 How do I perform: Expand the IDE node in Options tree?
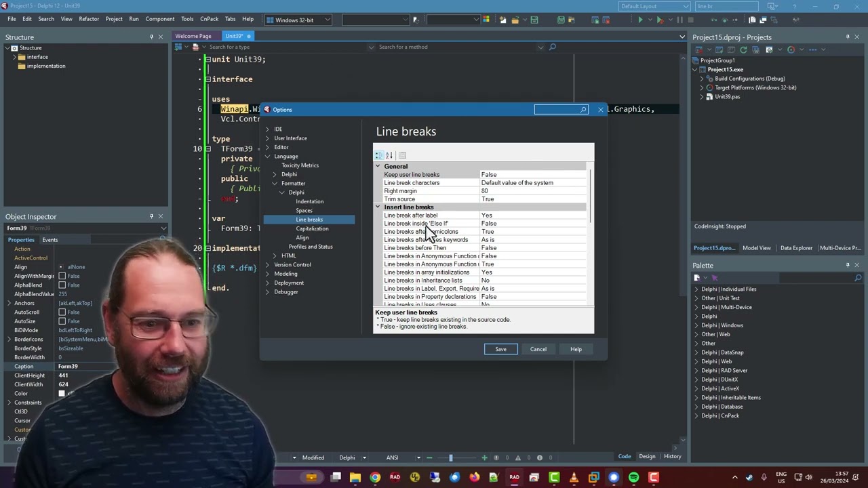point(267,129)
